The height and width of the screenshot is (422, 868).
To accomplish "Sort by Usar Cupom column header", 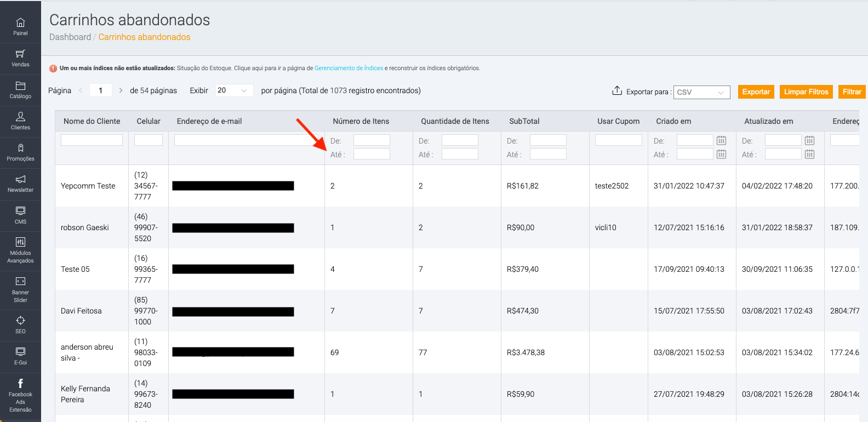I will pos(619,121).
